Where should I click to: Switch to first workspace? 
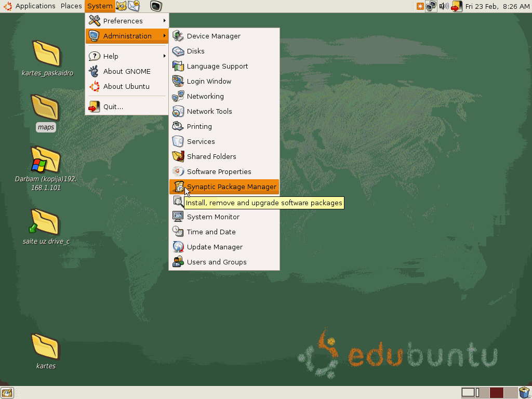coord(470,393)
